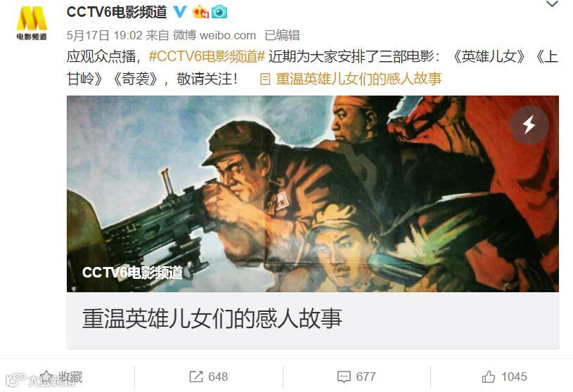Click the blue verified V badge

click(x=180, y=12)
